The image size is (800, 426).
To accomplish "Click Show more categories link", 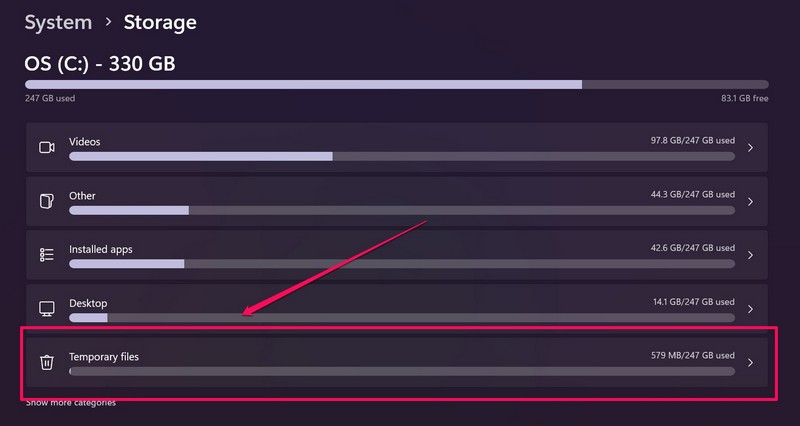I will (x=70, y=403).
